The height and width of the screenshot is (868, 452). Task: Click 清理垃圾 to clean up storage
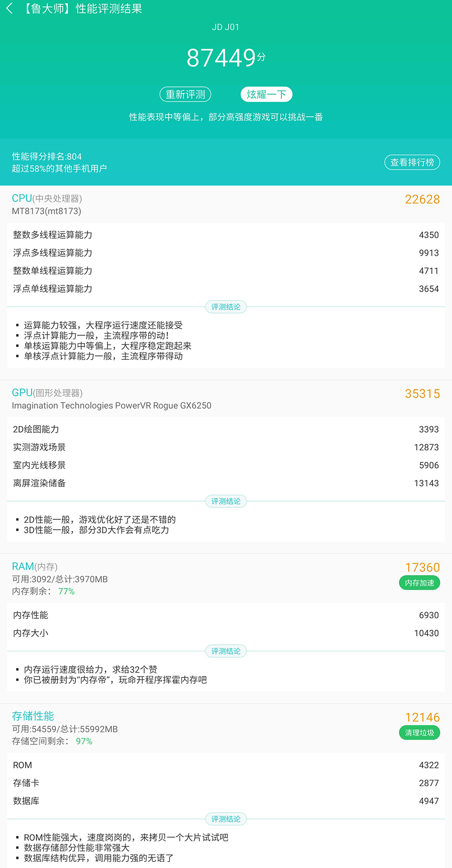tap(418, 732)
